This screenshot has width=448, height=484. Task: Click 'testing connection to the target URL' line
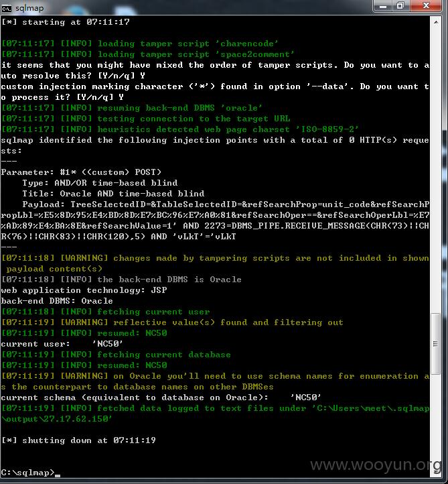[x=145, y=119]
